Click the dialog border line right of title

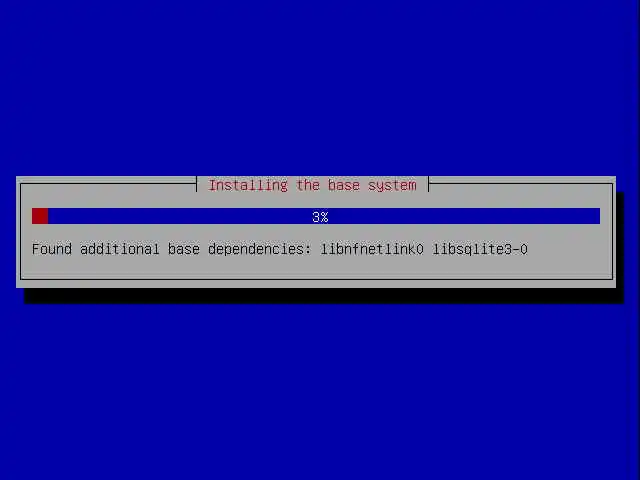(x=520, y=184)
